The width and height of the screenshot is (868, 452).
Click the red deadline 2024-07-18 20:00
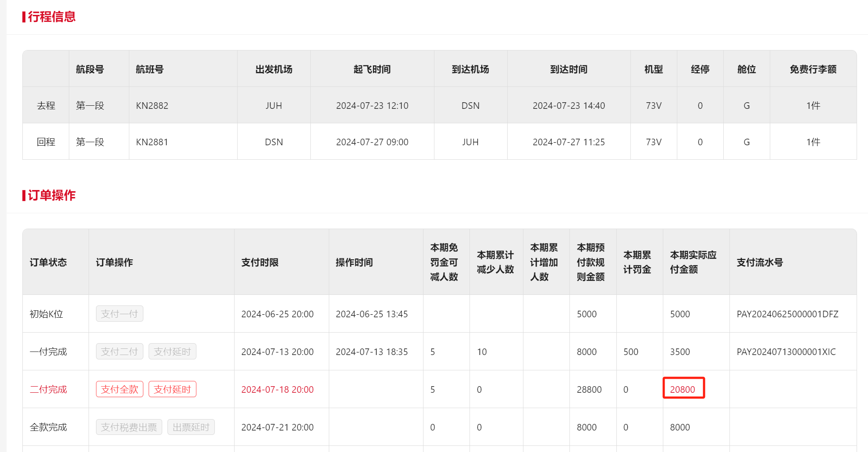(277, 390)
